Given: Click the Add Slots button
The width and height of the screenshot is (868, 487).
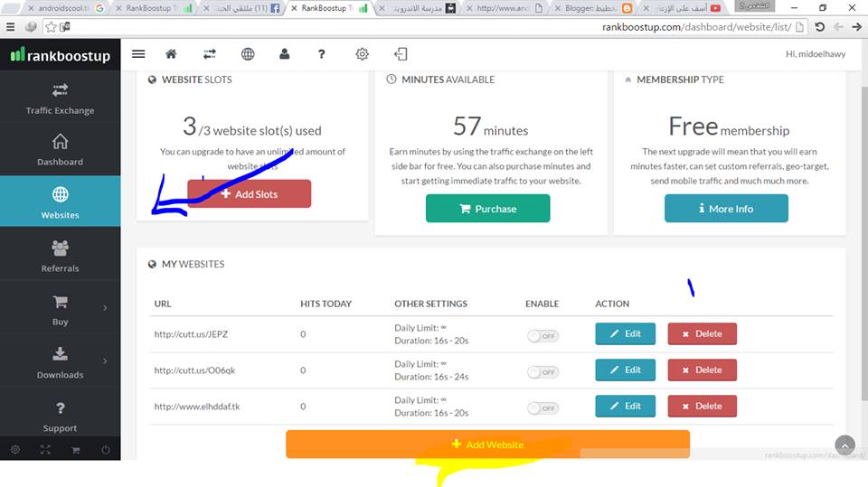Looking at the screenshot, I should coord(250,193).
